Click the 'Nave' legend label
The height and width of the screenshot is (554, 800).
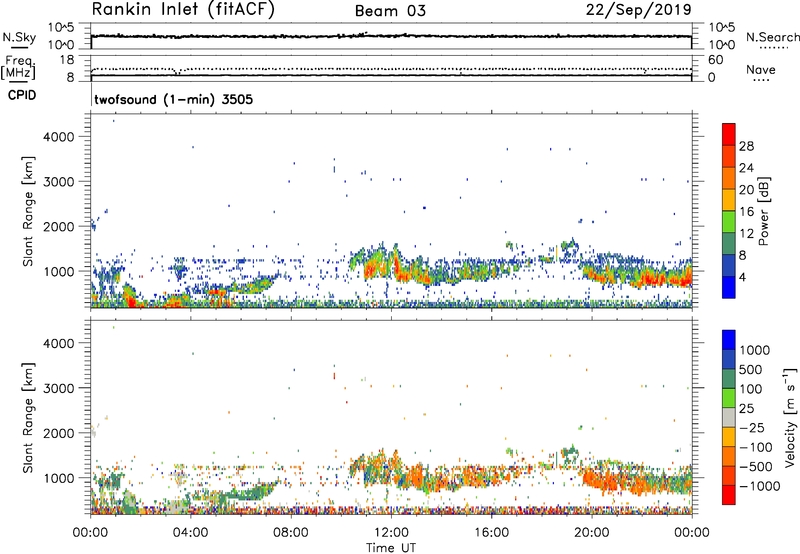point(761,70)
